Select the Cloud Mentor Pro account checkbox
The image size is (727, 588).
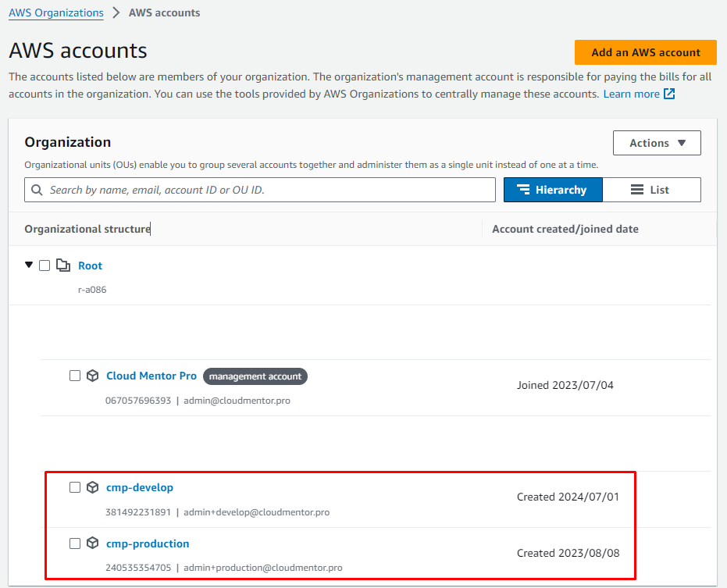click(75, 376)
